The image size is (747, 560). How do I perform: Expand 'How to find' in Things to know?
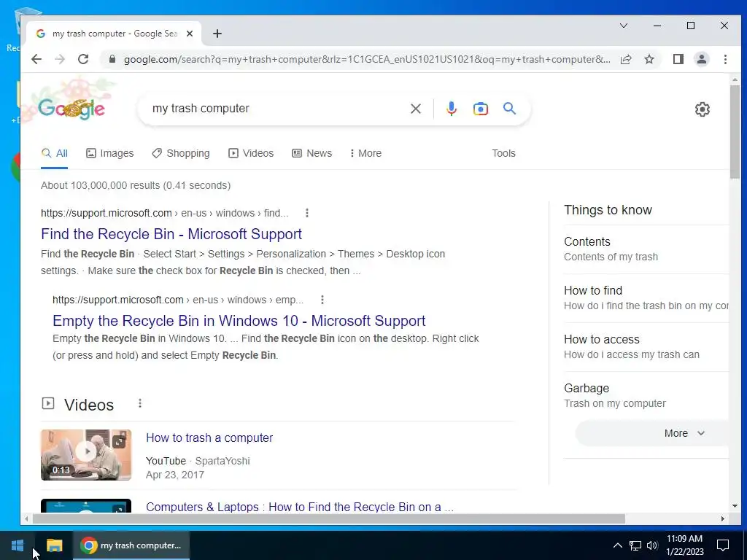[x=646, y=298]
